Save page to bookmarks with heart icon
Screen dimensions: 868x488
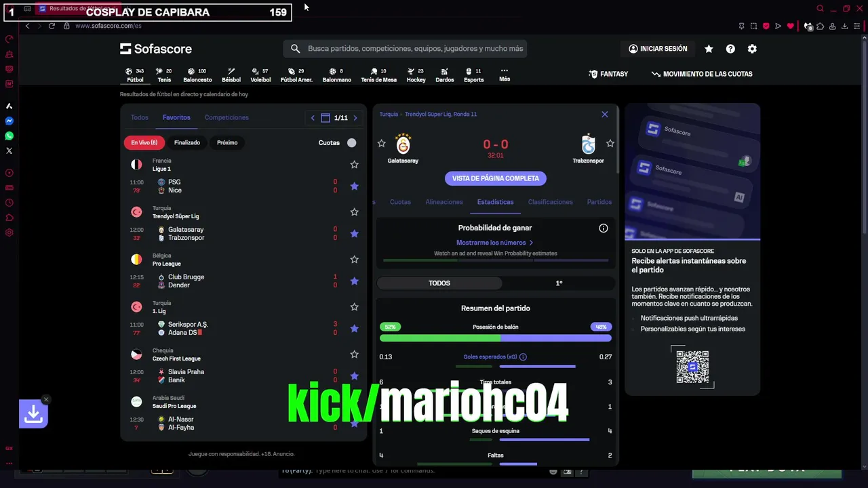tap(791, 26)
